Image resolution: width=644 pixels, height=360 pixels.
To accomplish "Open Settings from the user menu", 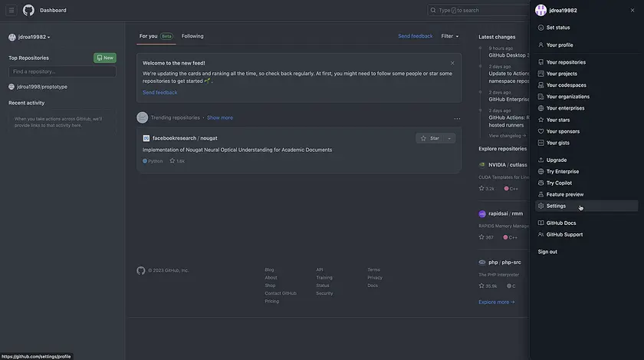I will click(586, 206).
